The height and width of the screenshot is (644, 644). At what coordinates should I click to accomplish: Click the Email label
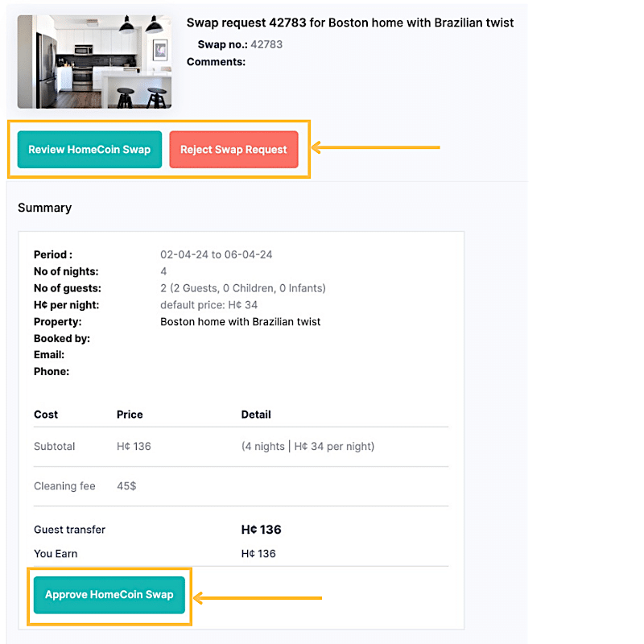[49, 355]
